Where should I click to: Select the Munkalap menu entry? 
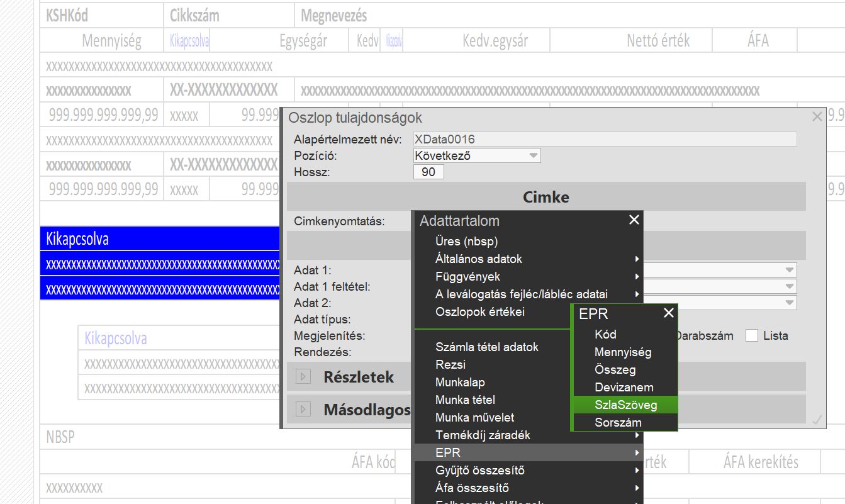[493, 382]
